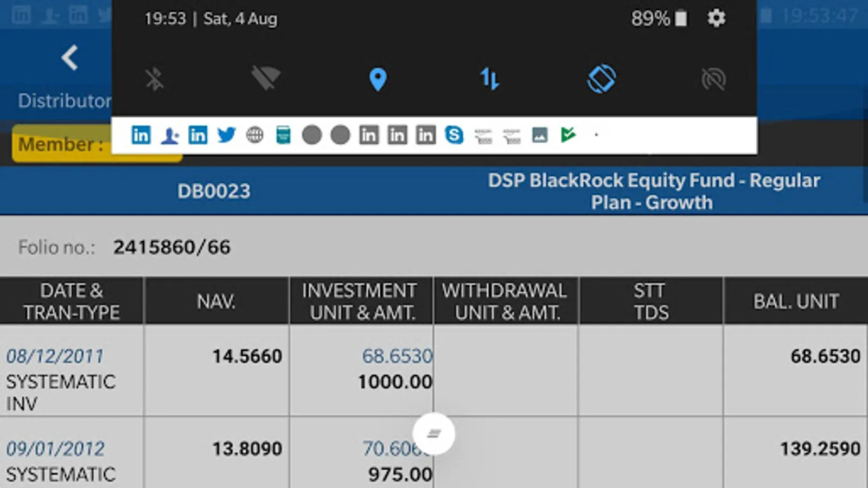Open the 08/12/2011 transaction date
Screen dimensions: 868x488
pyautogui.click(x=55, y=356)
